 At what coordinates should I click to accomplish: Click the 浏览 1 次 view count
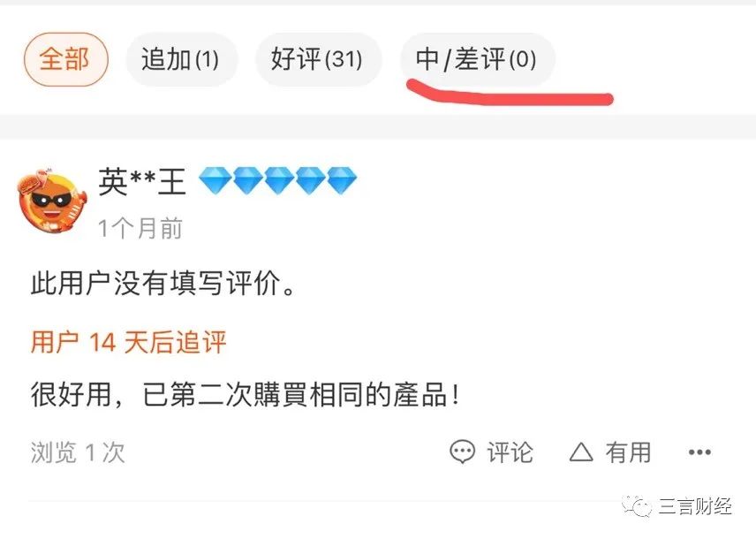click(x=78, y=452)
